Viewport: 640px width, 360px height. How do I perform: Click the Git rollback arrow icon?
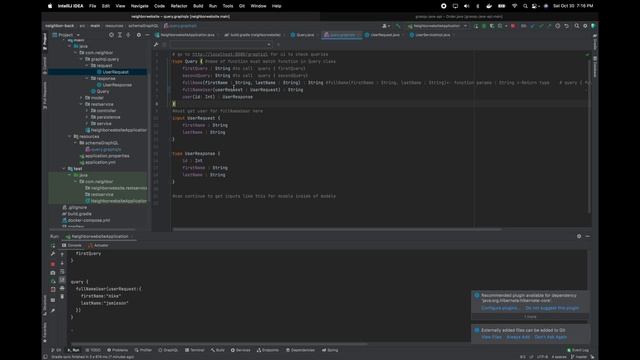[567, 26]
